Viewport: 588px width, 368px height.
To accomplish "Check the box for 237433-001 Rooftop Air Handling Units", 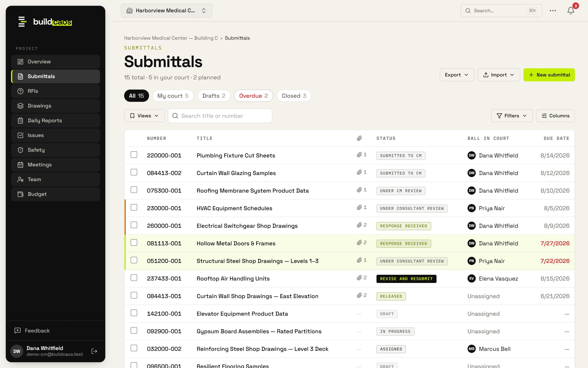I will pyautogui.click(x=134, y=278).
